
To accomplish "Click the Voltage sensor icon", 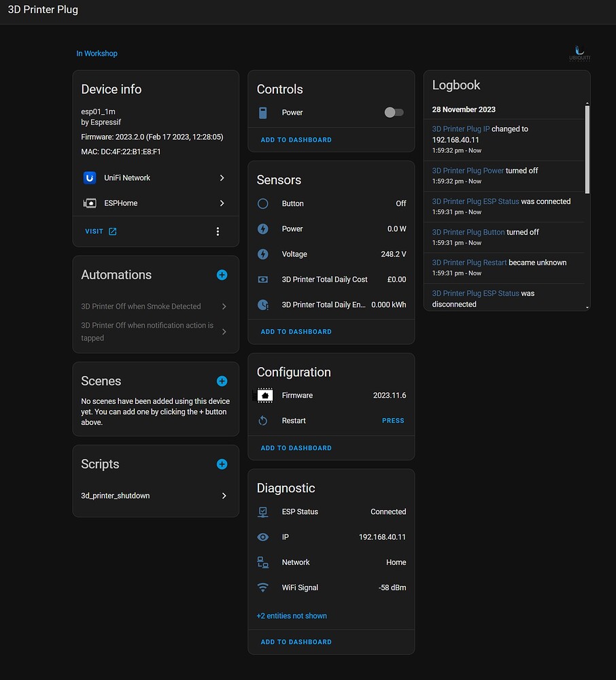I will click(262, 254).
